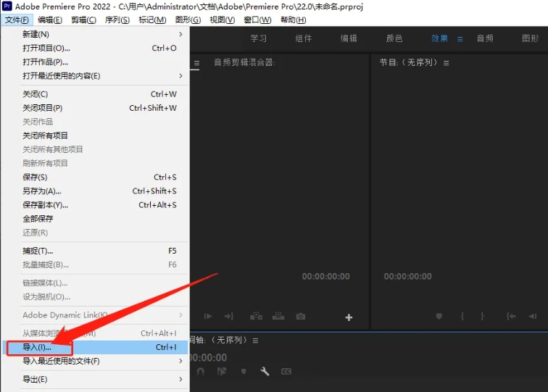Open the 剪辑(C) menu
Image resolution: width=548 pixels, height=392 pixels.
(x=83, y=20)
